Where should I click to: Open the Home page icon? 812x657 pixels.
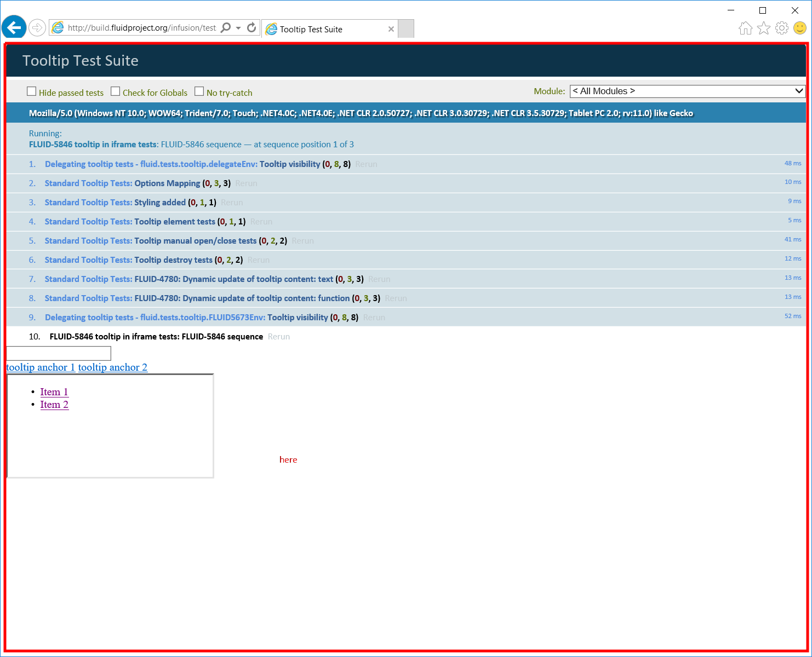point(745,28)
